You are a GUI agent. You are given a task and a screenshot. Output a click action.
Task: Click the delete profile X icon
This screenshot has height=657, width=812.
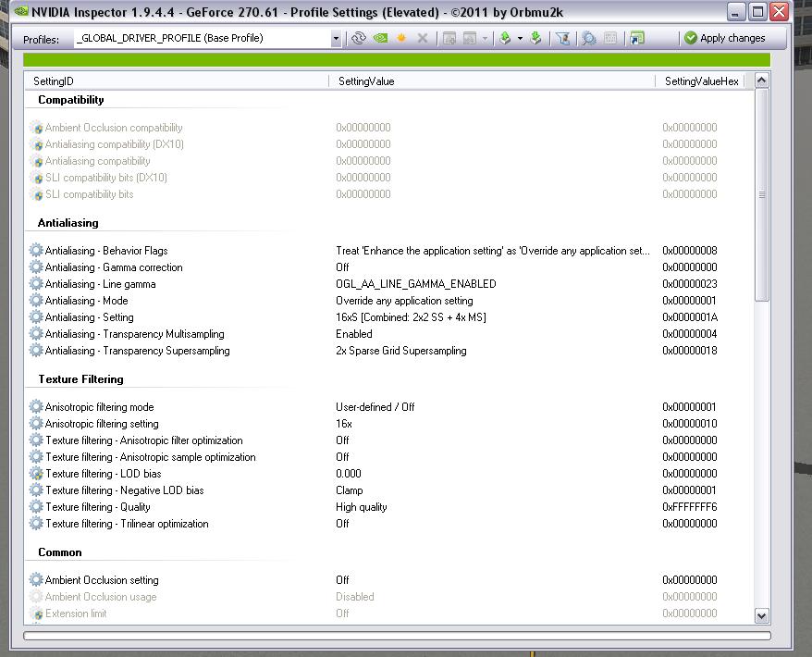423,38
